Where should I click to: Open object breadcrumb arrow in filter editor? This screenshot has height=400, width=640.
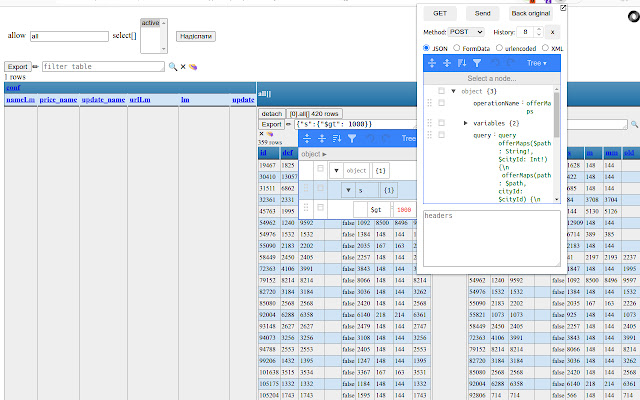point(324,154)
